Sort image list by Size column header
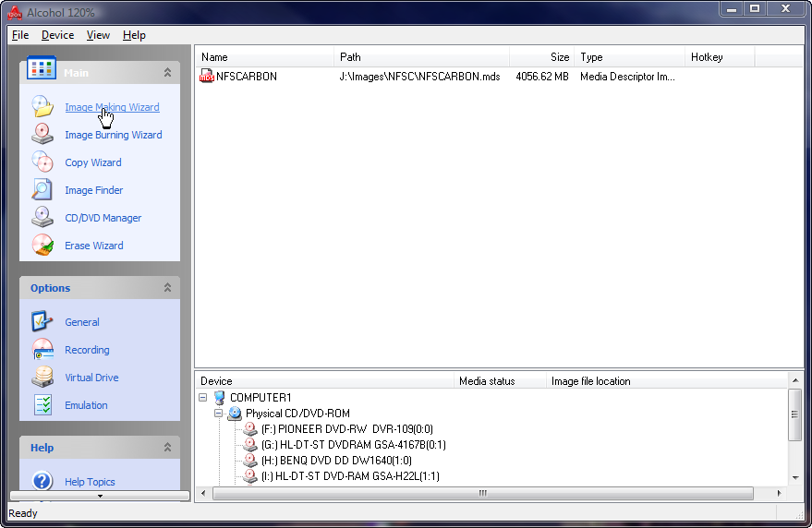The height and width of the screenshot is (528, 812). (x=541, y=57)
